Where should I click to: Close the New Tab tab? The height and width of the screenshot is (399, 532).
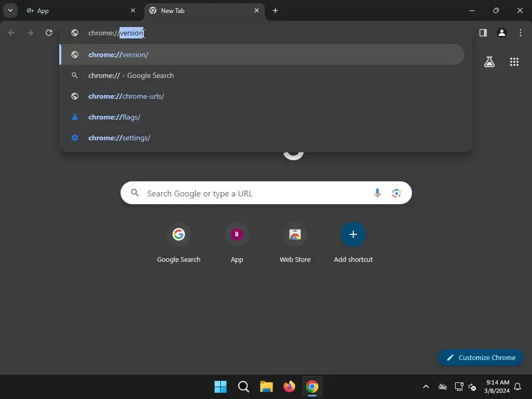point(257,10)
